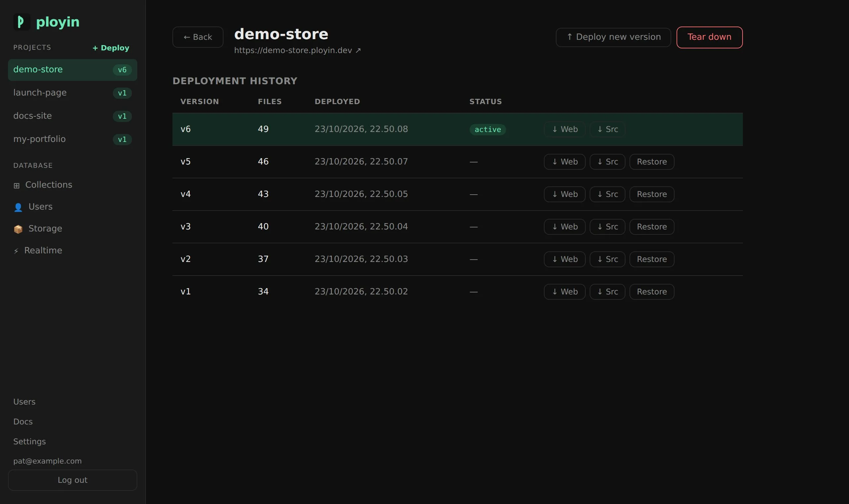Click the file count 49

click(263, 129)
